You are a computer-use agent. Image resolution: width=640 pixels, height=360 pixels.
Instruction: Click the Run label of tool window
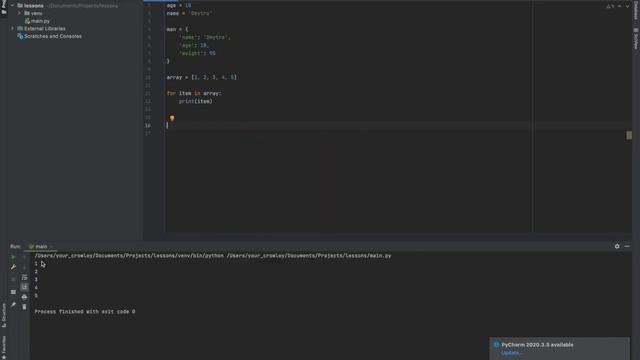15,247
